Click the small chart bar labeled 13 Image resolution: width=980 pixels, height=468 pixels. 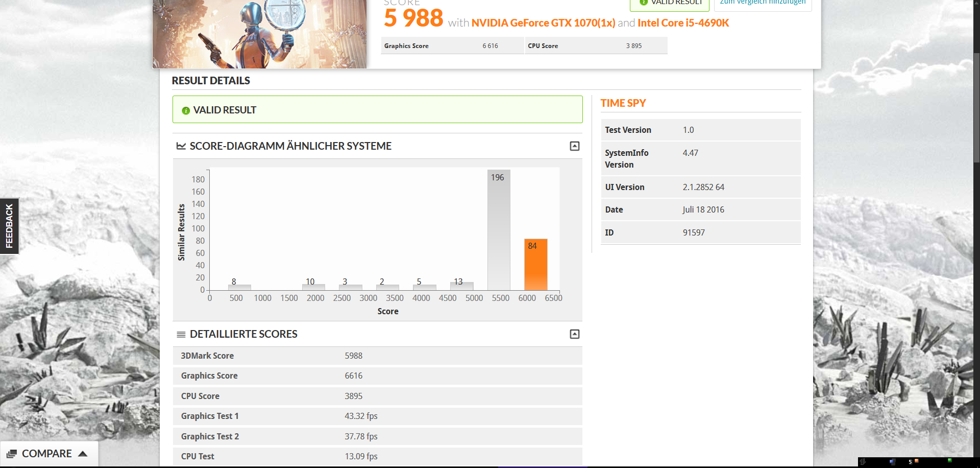pyautogui.click(x=462, y=286)
